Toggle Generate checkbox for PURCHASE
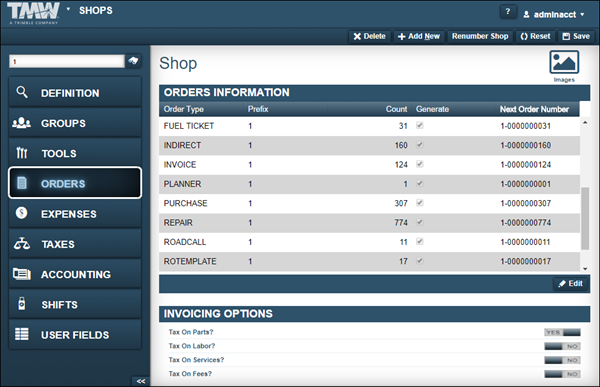Viewport: 600px width, 387px height. pyautogui.click(x=420, y=202)
